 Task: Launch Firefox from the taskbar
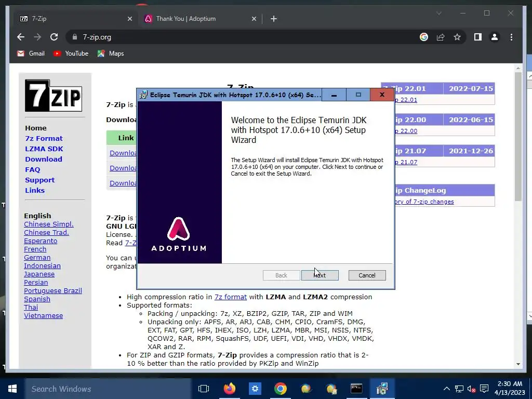tap(229, 389)
